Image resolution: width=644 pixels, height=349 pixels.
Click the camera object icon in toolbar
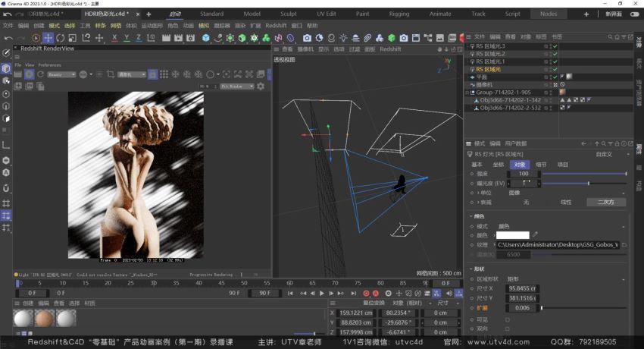(x=307, y=38)
